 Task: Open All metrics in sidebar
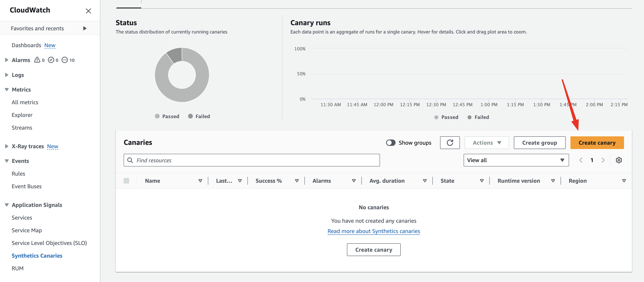click(25, 102)
